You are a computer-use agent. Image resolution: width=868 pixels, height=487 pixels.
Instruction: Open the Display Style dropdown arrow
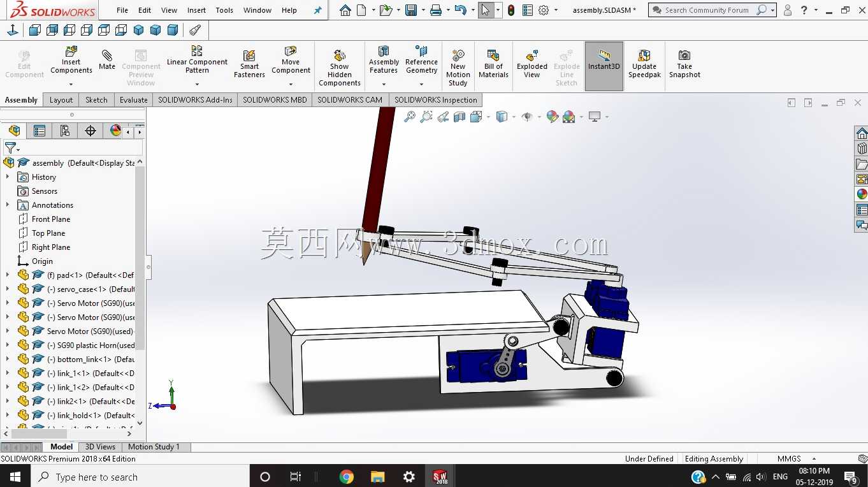pyautogui.click(x=514, y=117)
